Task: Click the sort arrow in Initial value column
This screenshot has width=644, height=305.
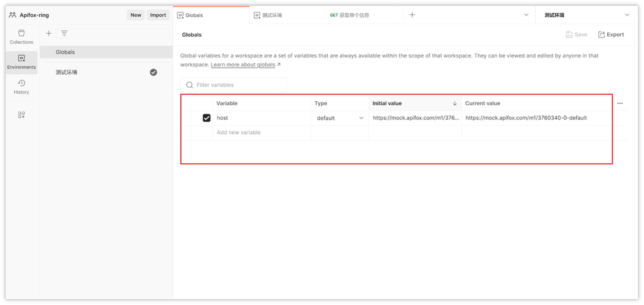Action: [455, 103]
